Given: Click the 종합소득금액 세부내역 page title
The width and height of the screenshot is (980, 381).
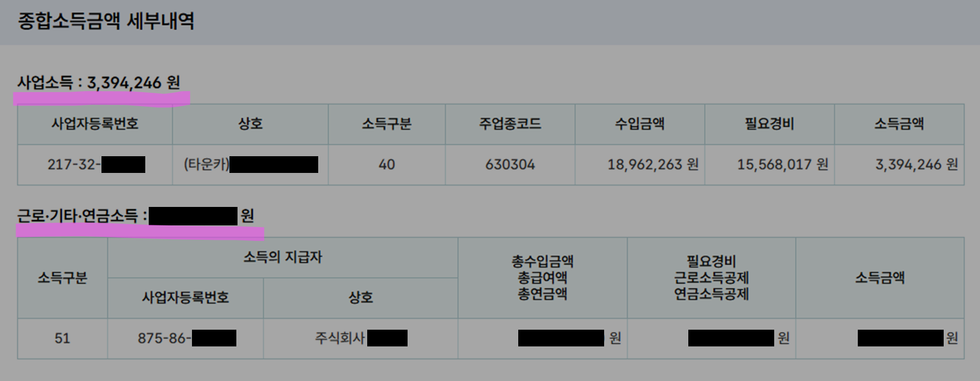Looking at the screenshot, I should [106, 21].
